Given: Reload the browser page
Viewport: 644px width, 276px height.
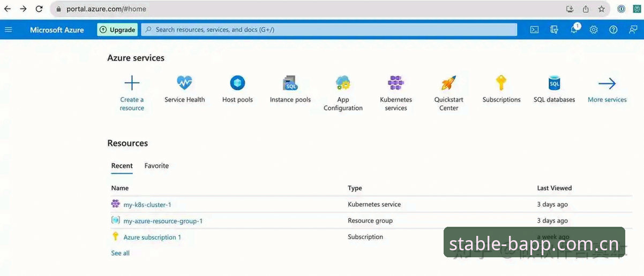Looking at the screenshot, I should pos(39,9).
